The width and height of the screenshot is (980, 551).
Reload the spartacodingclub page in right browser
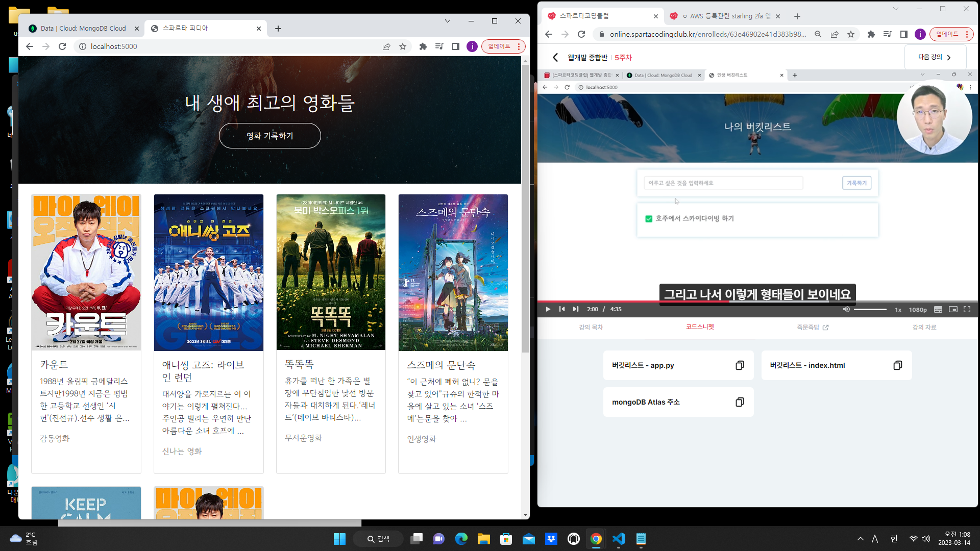581,34
